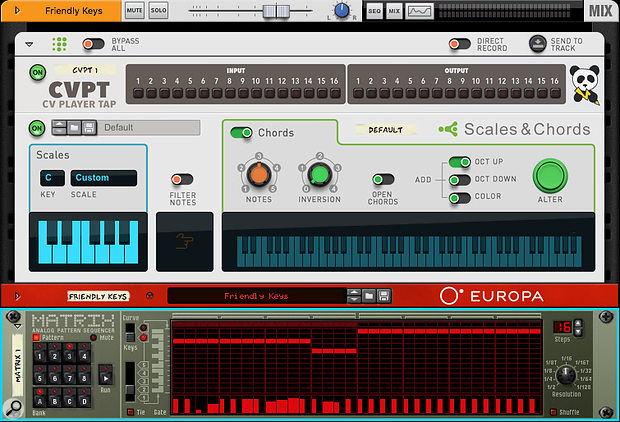Toggle the Oct Down switch

point(459,180)
